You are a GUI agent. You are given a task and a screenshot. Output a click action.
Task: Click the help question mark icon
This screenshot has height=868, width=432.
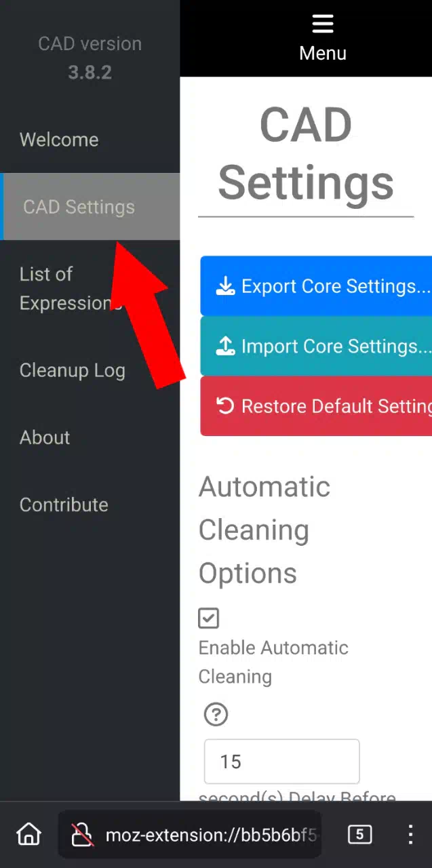click(x=216, y=714)
